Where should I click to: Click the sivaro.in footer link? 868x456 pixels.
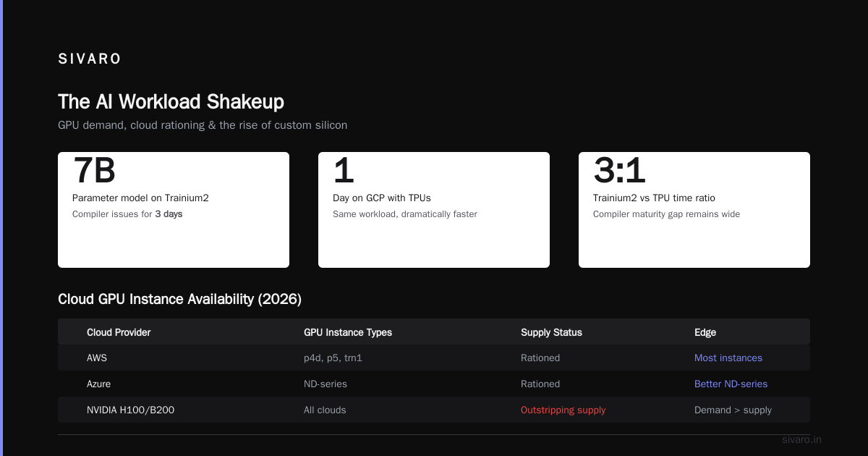pos(802,439)
